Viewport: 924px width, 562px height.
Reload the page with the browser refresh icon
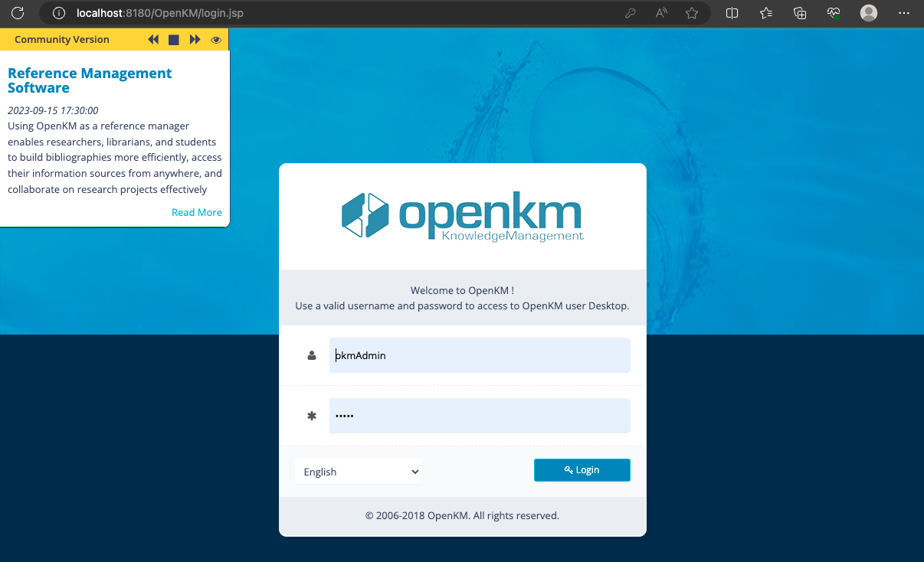[18, 13]
